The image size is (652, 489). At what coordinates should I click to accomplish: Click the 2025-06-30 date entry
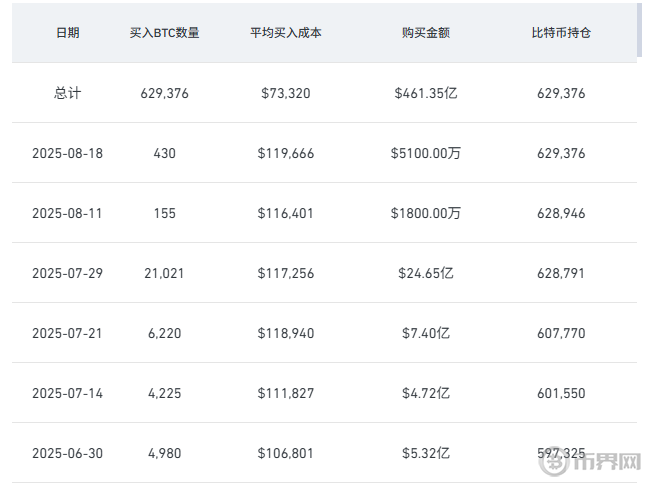(x=68, y=453)
